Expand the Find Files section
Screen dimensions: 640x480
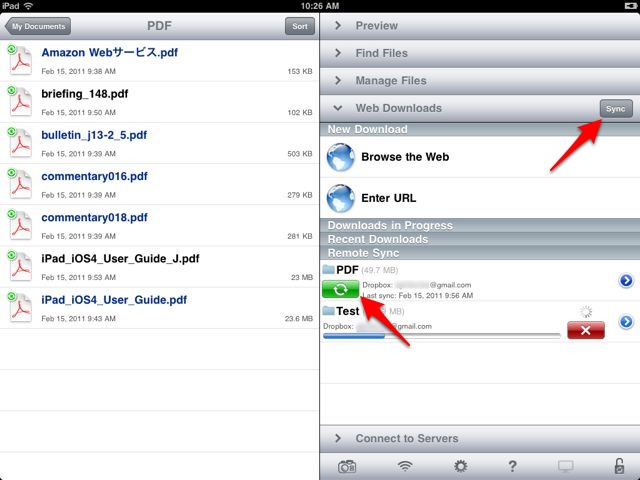point(480,53)
